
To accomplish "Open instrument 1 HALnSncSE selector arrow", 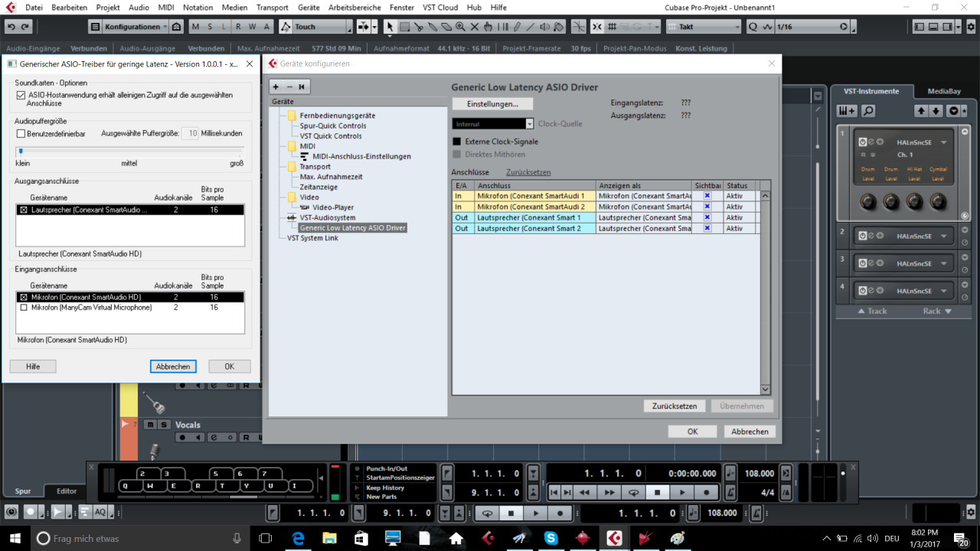I will click(944, 142).
